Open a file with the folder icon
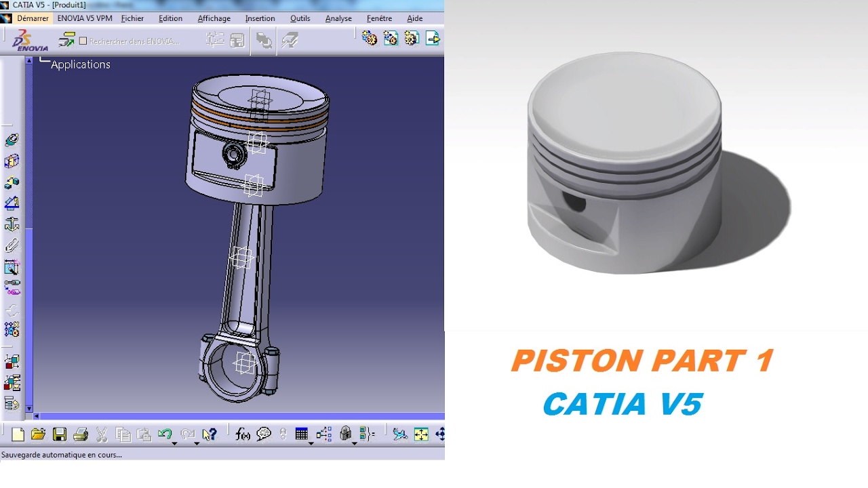 pyautogui.click(x=38, y=434)
